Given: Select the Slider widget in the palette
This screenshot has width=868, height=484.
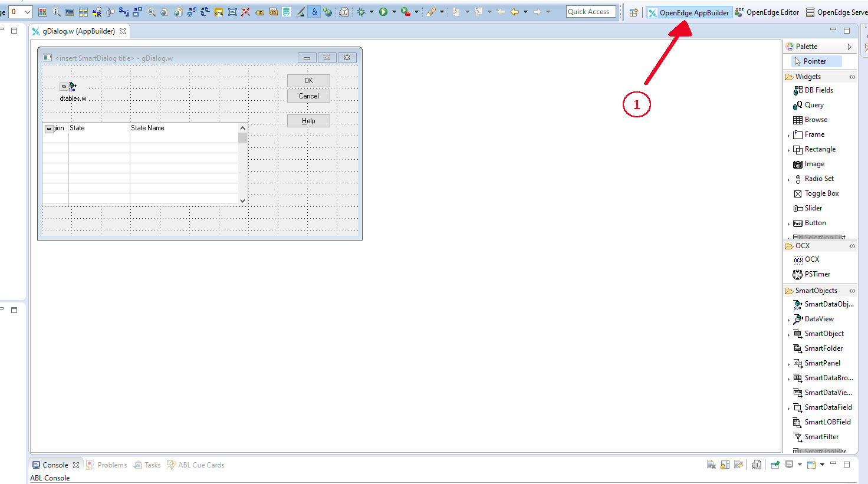Looking at the screenshot, I should click(808, 208).
